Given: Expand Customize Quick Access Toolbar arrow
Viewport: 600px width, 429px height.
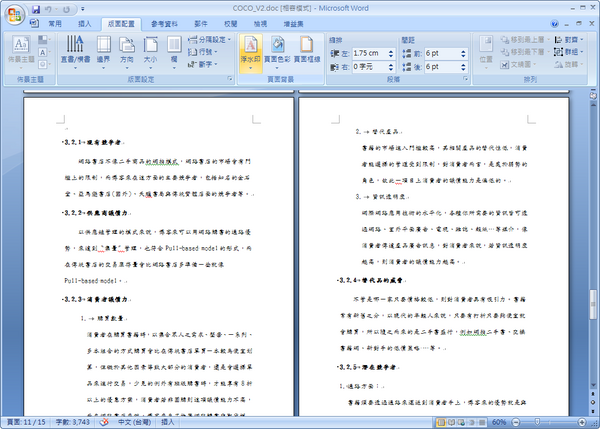Looking at the screenshot, I should [x=83, y=9].
